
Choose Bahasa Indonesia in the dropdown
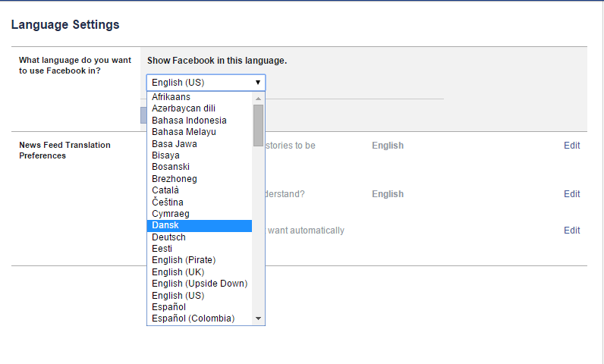tap(200, 121)
